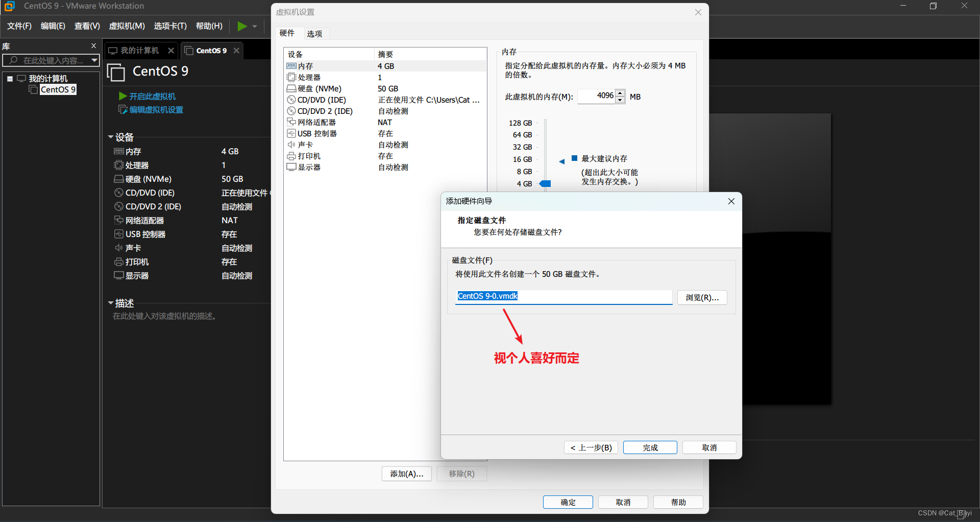
Task: Click 取消 button in add hardware wizard
Action: [x=709, y=447]
